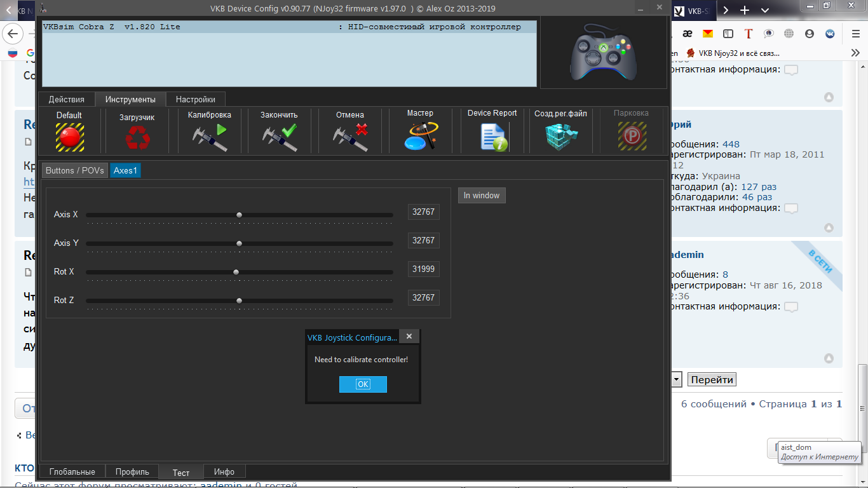Switch to the VKB-S browser tab

pyautogui.click(x=695, y=11)
